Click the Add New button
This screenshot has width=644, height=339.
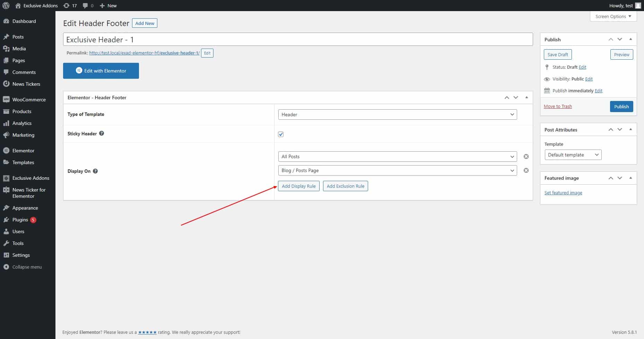pyautogui.click(x=145, y=23)
